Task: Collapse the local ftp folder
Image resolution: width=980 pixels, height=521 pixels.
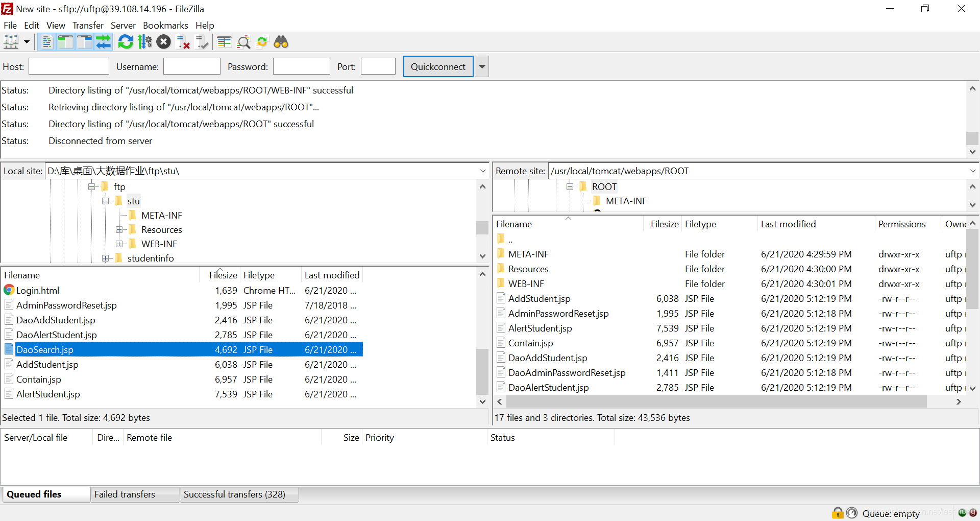Action: point(92,186)
